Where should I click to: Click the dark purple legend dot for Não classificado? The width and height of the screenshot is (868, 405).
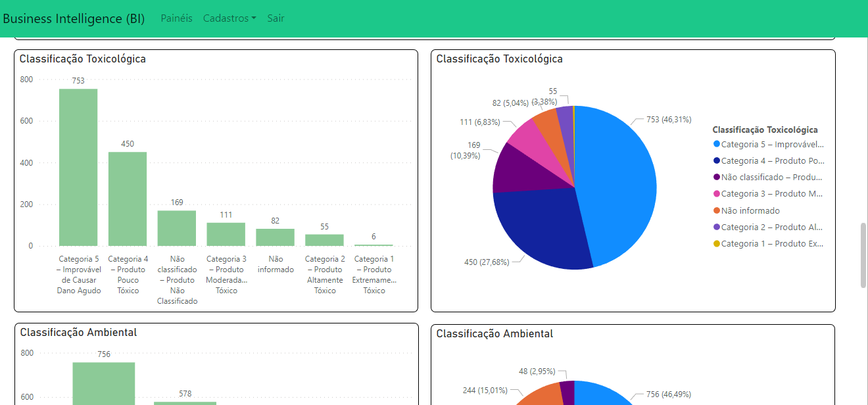coord(716,177)
